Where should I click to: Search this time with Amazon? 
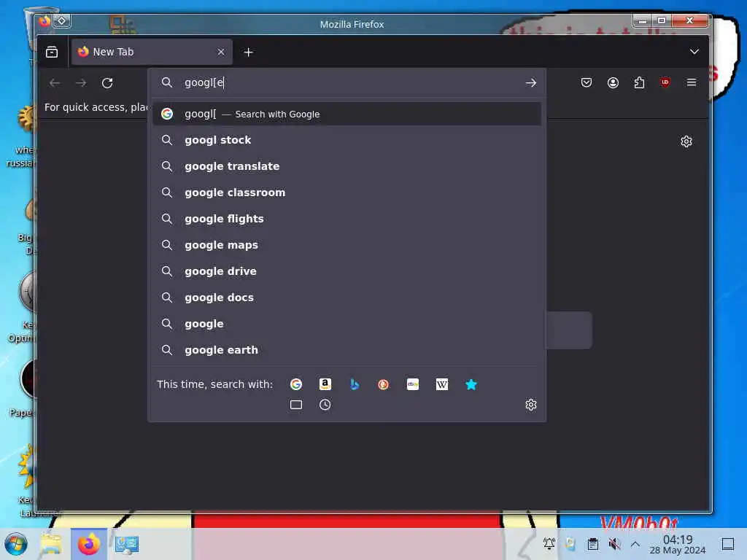(x=325, y=384)
